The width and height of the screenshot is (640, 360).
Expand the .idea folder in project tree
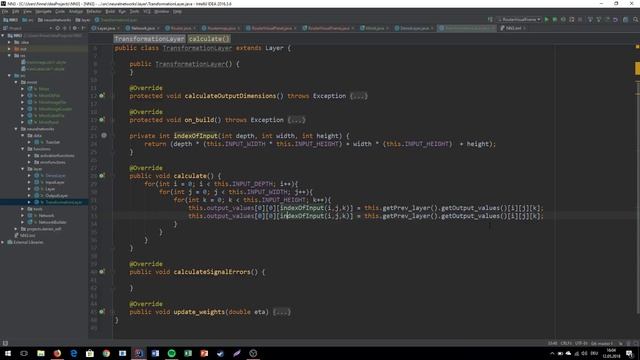pos(10,42)
